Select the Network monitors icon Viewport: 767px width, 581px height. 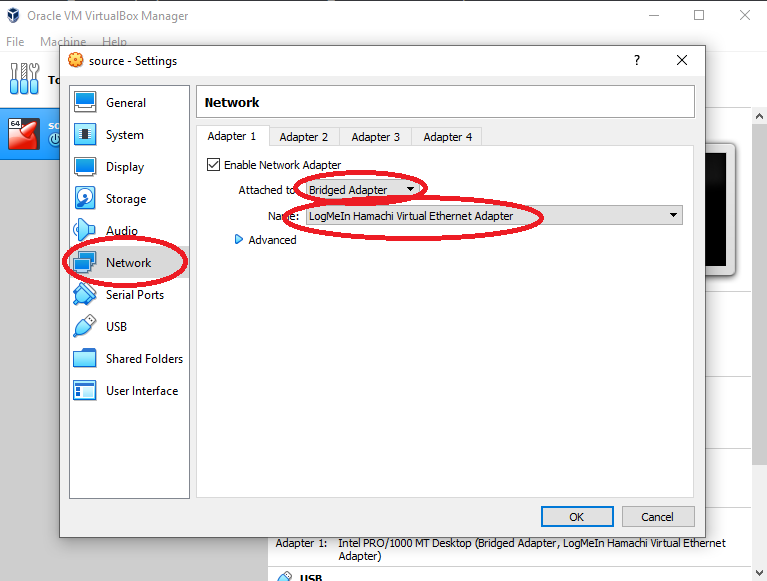click(84, 262)
